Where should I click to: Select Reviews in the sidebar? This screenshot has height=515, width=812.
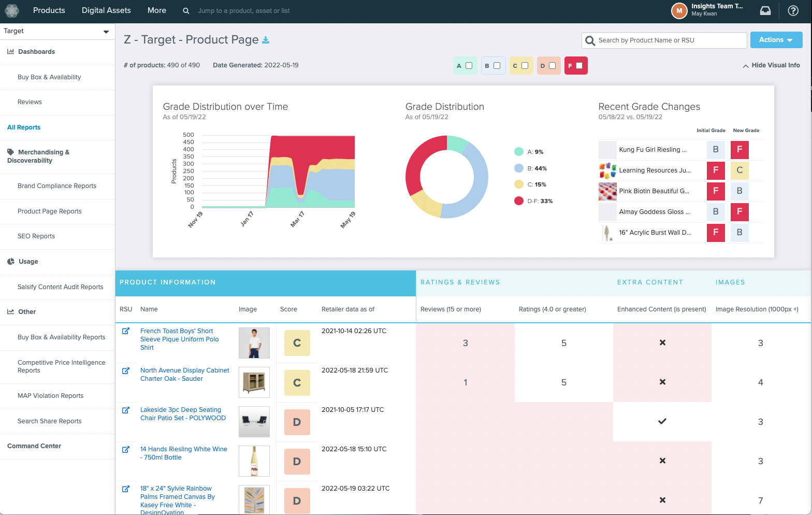point(30,102)
